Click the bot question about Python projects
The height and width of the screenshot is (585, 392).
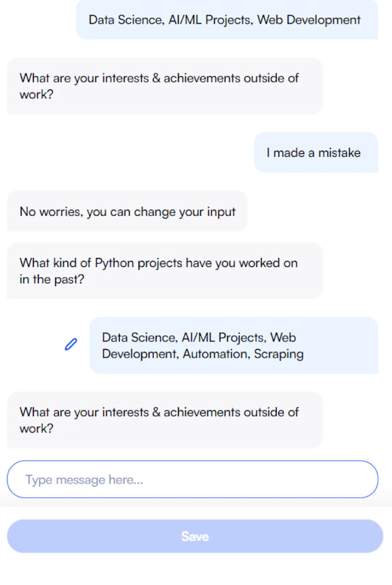pyautogui.click(x=164, y=271)
